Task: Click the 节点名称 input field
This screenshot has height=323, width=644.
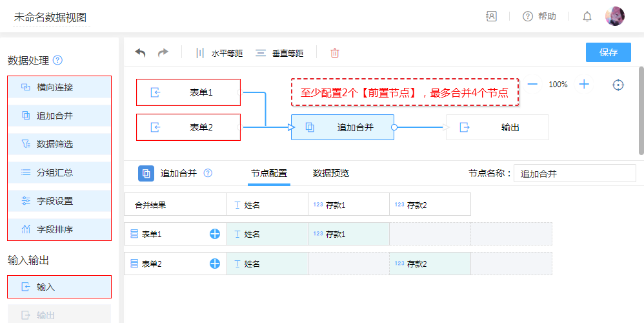Action: [574, 173]
